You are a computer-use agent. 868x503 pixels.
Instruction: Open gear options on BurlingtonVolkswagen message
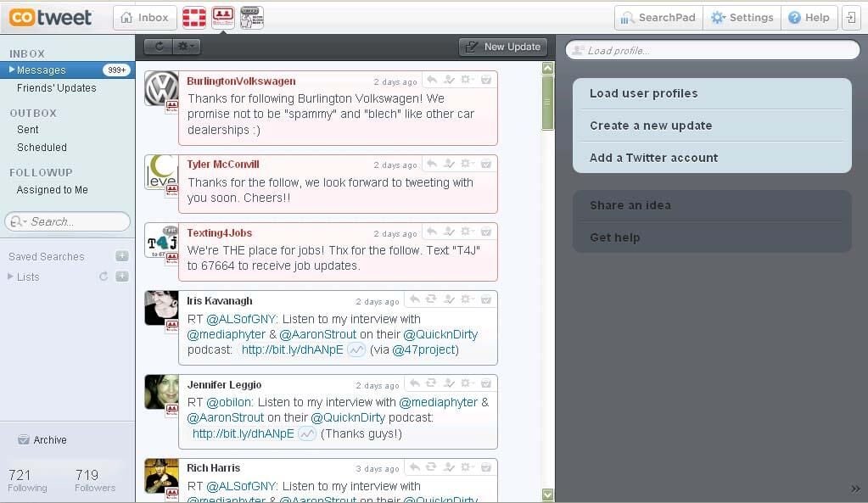click(468, 81)
